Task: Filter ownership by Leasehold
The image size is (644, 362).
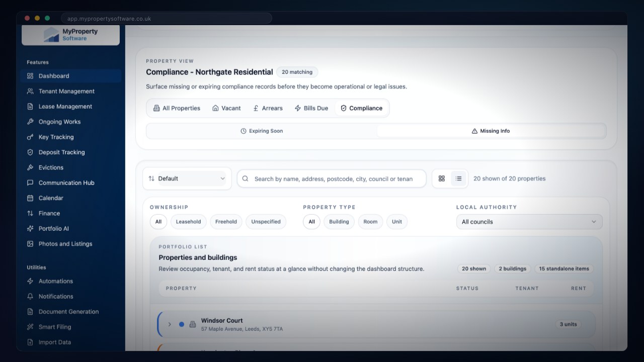Action: coord(188,222)
